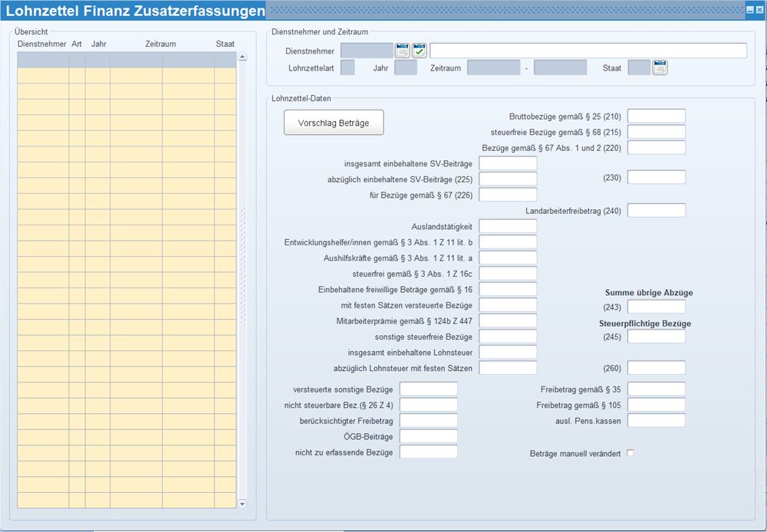The width and height of the screenshot is (767, 532).
Task: Focus insgesamt einbehaltene SV-Beiträge field
Action: (x=508, y=163)
